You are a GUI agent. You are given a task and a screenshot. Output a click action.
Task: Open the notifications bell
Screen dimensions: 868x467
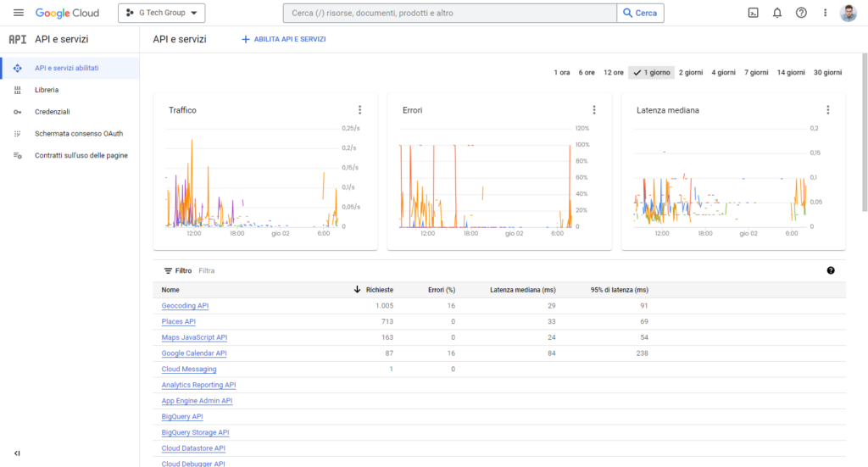click(x=777, y=13)
